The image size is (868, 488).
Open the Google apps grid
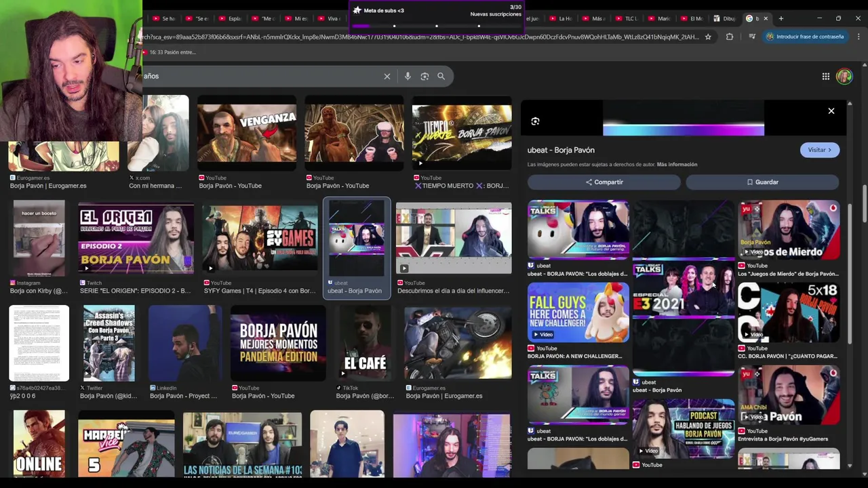pyautogui.click(x=826, y=77)
